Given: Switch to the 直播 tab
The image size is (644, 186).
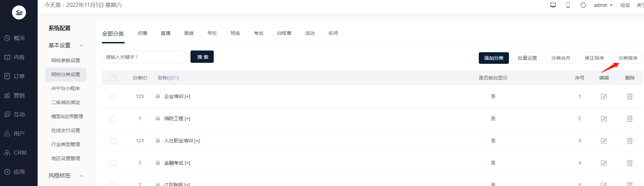Looking at the screenshot, I should (166, 33).
